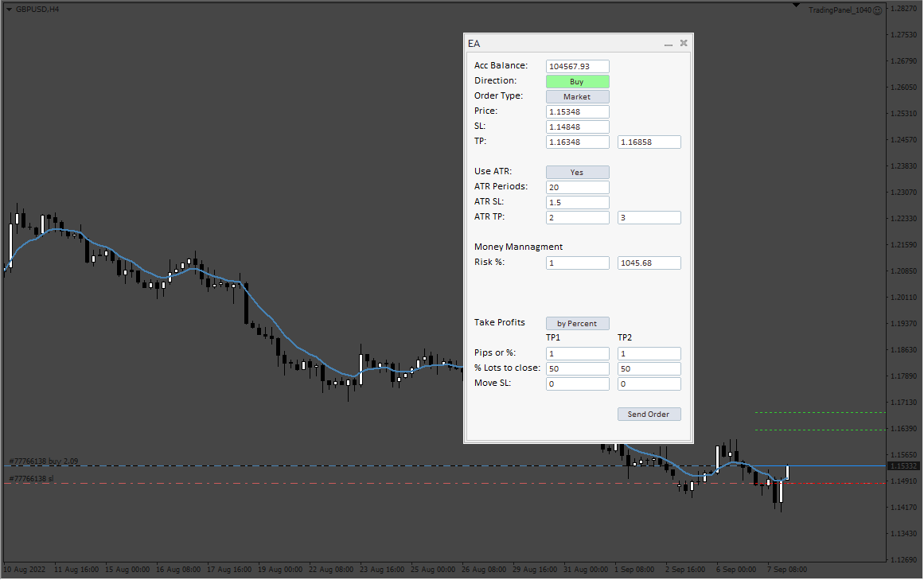Select the TP2 Move SL field
Screen dimensions: 924x580
coord(649,384)
